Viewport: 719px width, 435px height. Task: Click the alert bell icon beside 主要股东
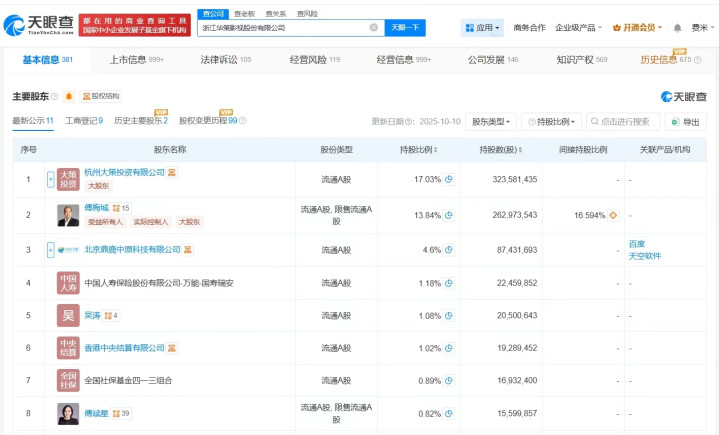coord(69,97)
